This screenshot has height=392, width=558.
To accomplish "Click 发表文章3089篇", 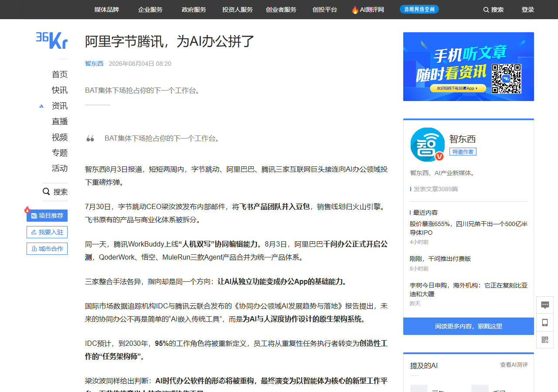I will coord(436,189).
